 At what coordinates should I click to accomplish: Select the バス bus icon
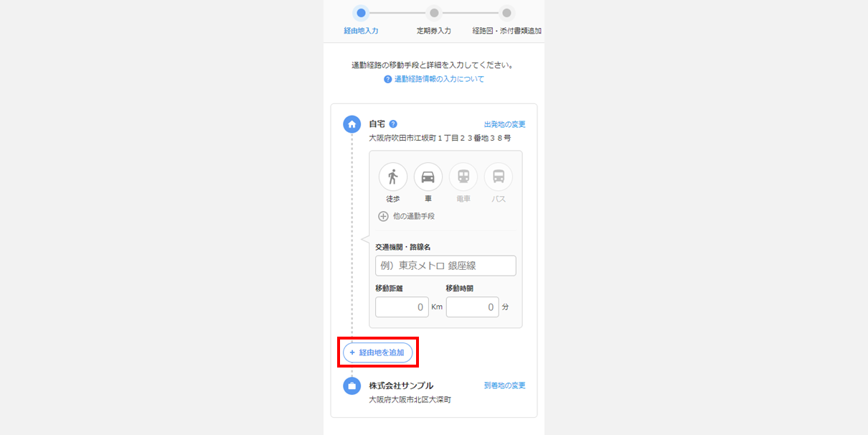pos(499,177)
